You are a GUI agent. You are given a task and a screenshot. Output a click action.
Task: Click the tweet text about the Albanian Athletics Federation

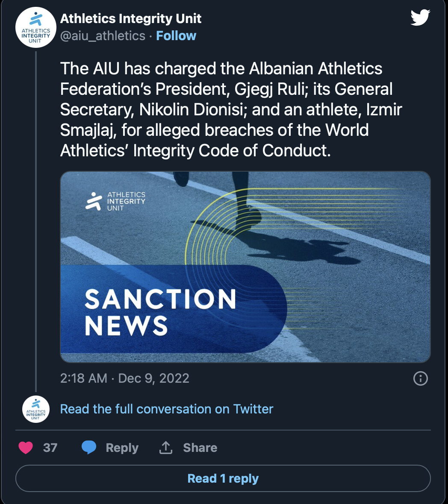pos(231,109)
